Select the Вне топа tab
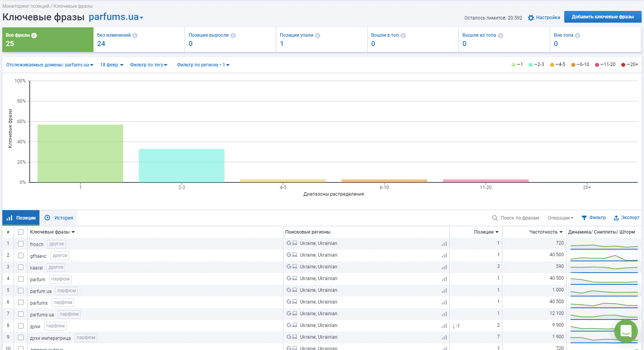The width and height of the screenshot is (644, 350). 595,39
